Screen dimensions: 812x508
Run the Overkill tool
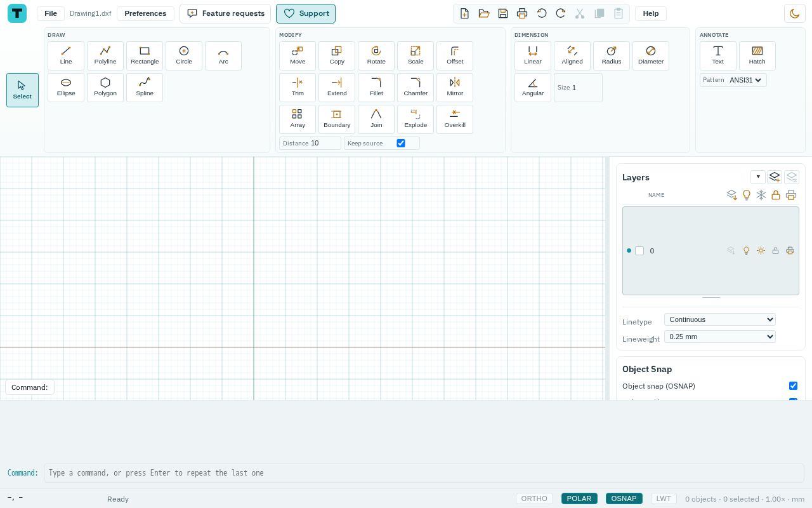(x=455, y=119)
